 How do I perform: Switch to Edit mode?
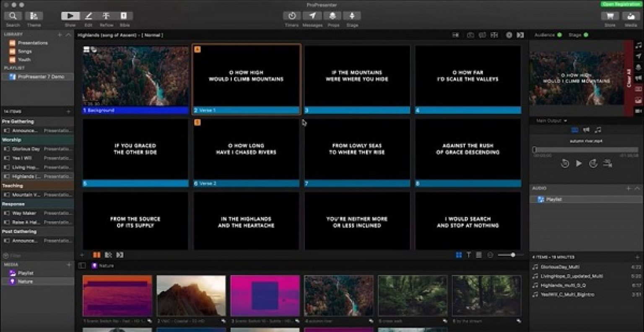point(88,16)
